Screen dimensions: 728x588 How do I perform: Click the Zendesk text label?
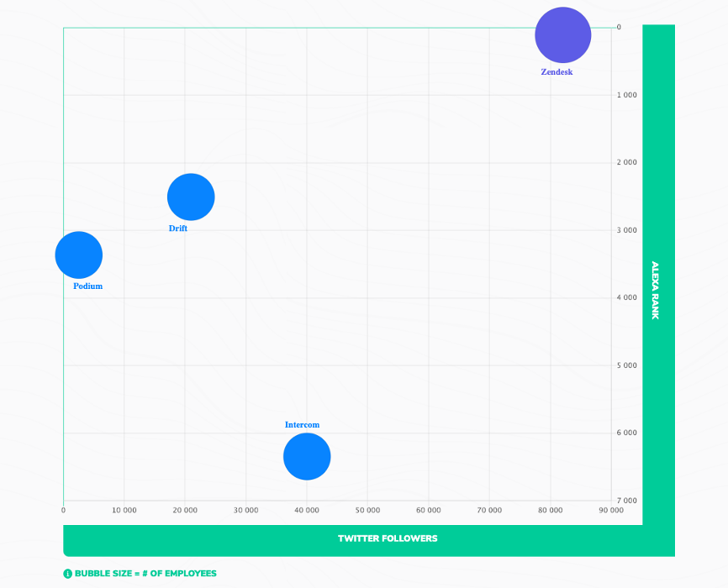pyautogui.click(x=557, y=72)
